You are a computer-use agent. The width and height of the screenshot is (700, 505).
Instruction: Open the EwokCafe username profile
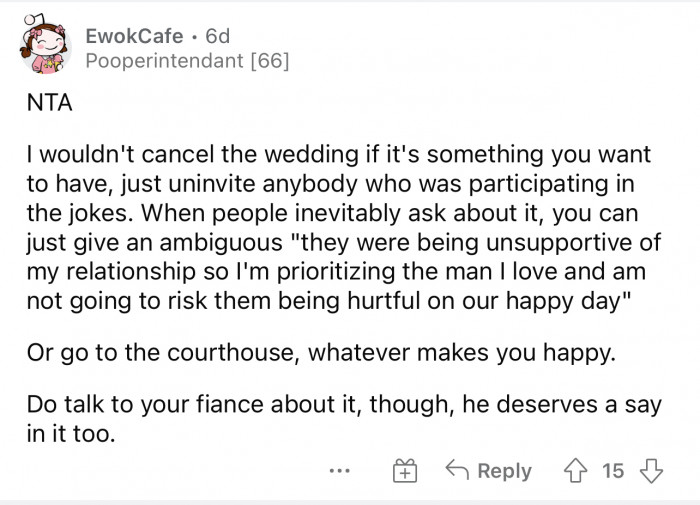click(x=134, y=36)
